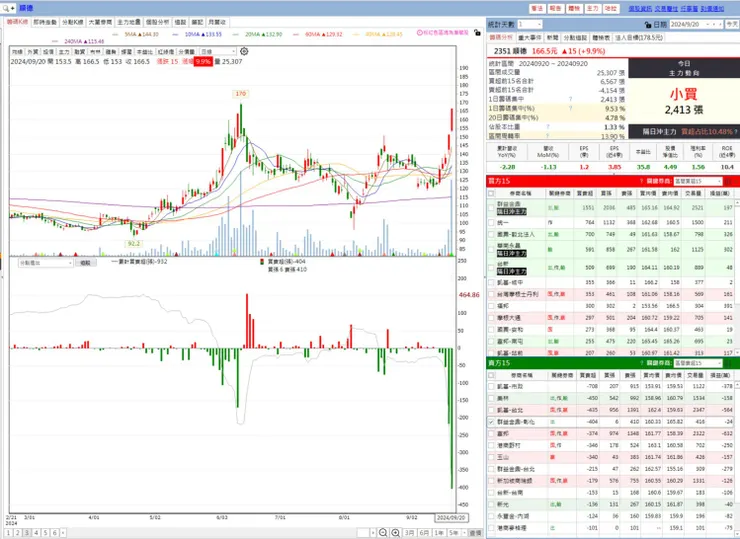Screen dimensions: 740x539
Task: Click the magnifier search icon at top-left
Action: point(5,8)
